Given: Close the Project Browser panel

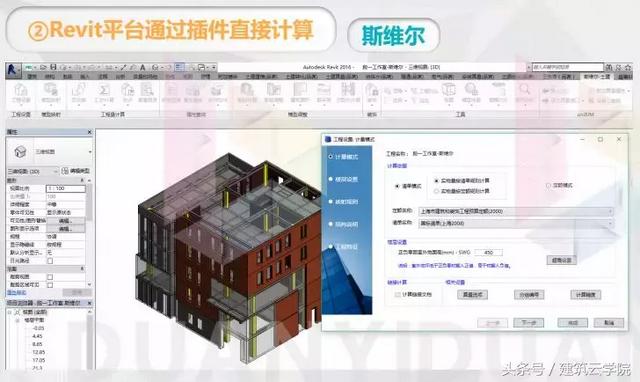Looking at the screenshot, I should (89, 303).
